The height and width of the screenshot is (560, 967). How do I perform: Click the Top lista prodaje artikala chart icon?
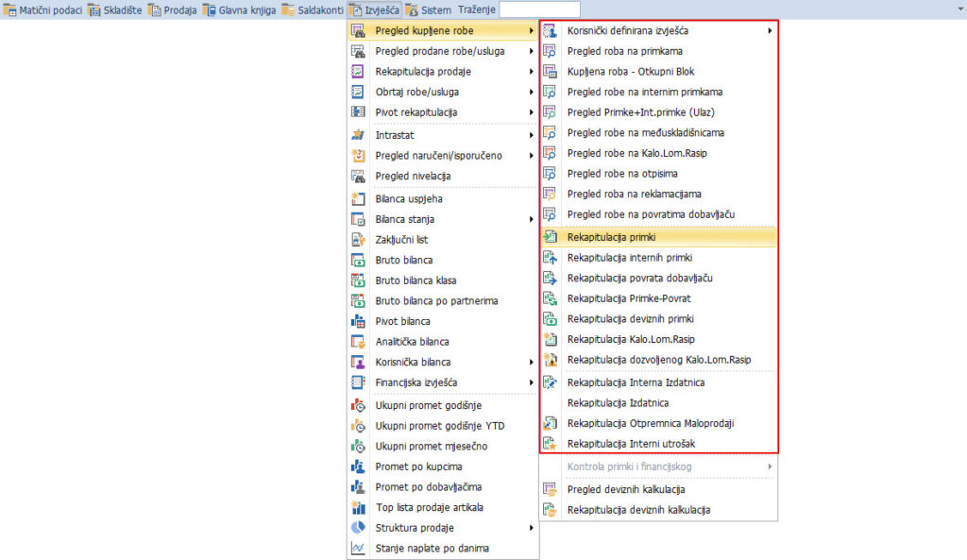coord(358,507)
